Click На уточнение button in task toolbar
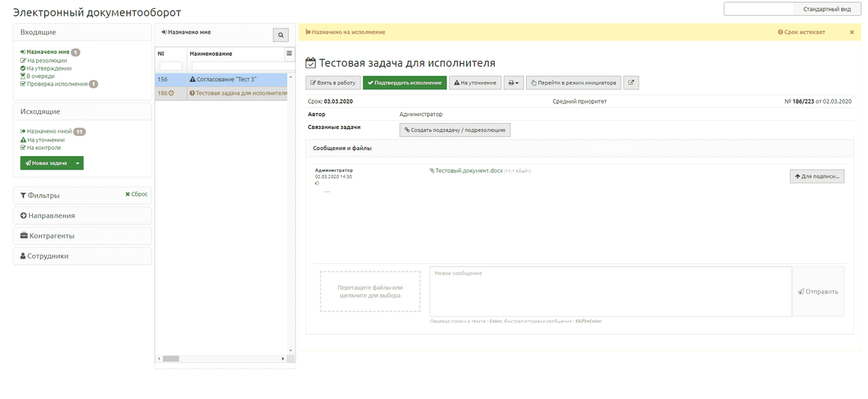868x399 pixels. [475, 82]
